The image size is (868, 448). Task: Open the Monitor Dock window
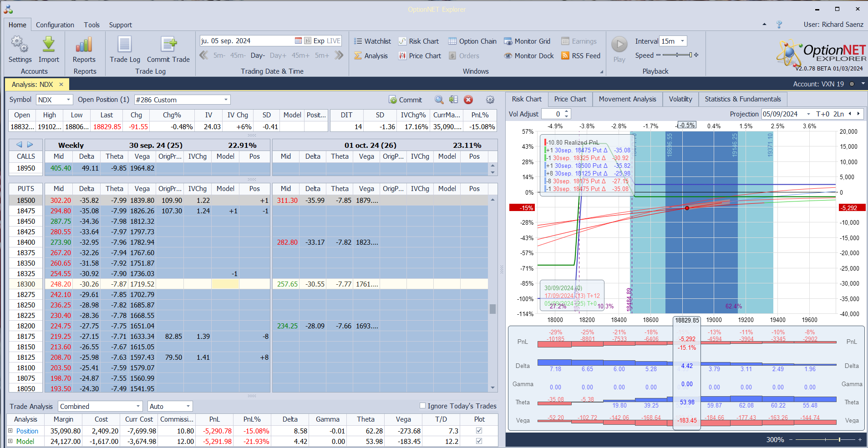click(x=529, y=56)
